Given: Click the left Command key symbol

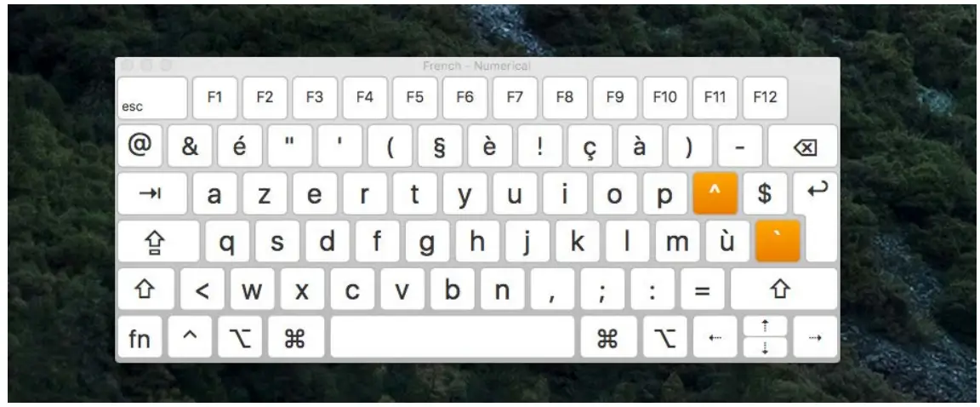Looking at the screenshot, I should (296, 337).
